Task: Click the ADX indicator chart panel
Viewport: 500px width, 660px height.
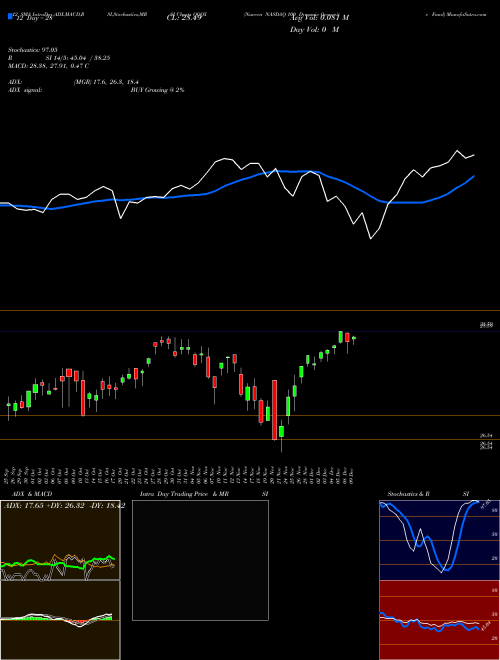Action: point(60,540)
